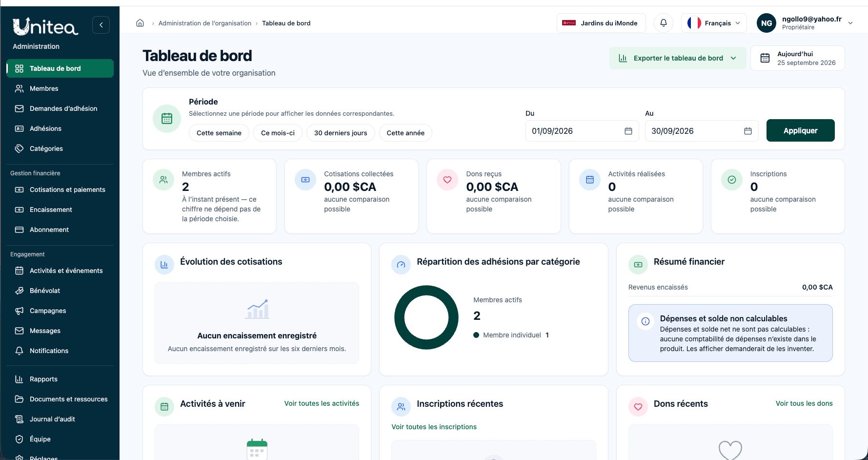868x460 pixels.
Task: Click the Période calendar icon
Action: click(167, 119)
